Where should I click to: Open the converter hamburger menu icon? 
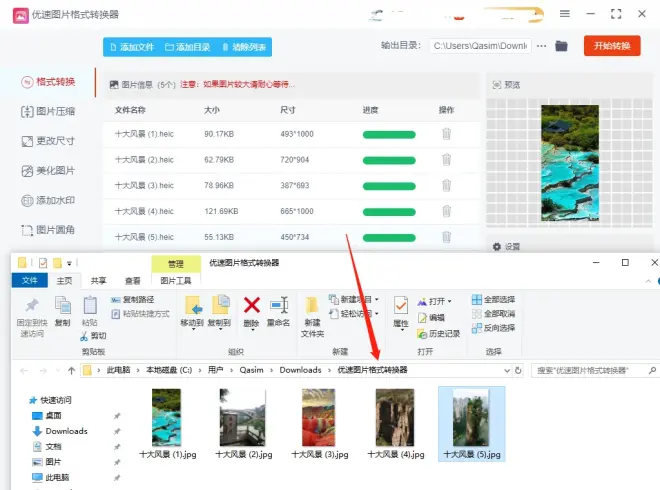click(565, 14)
